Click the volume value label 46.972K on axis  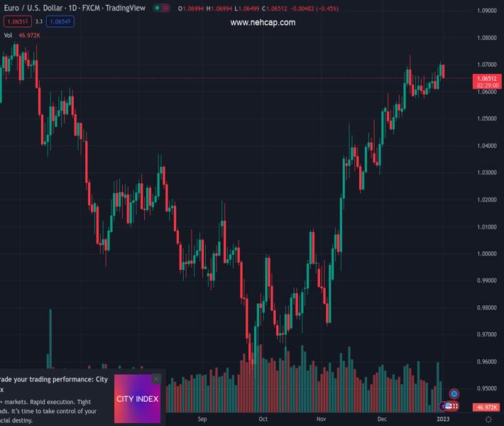pos(487,408)
